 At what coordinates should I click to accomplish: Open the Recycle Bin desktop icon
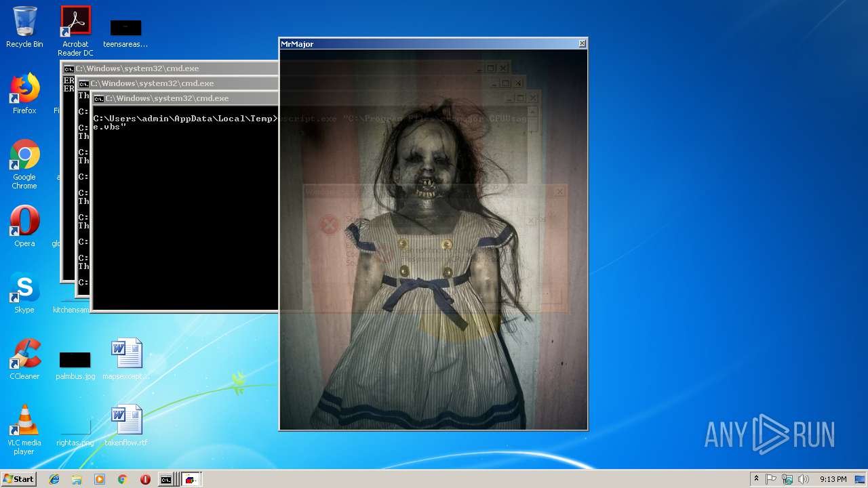[x=24, y=27]
